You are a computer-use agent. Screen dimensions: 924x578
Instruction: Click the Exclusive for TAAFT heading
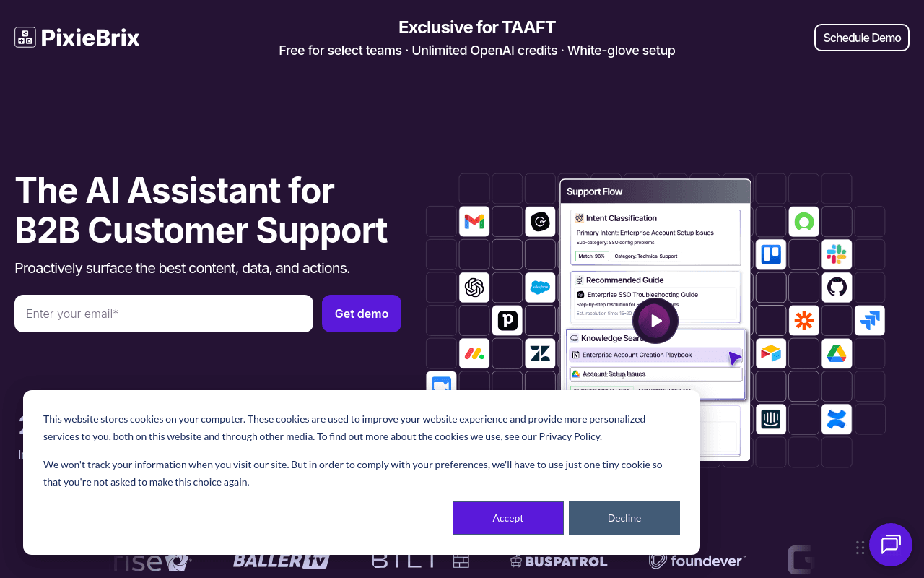pos(477,27)
